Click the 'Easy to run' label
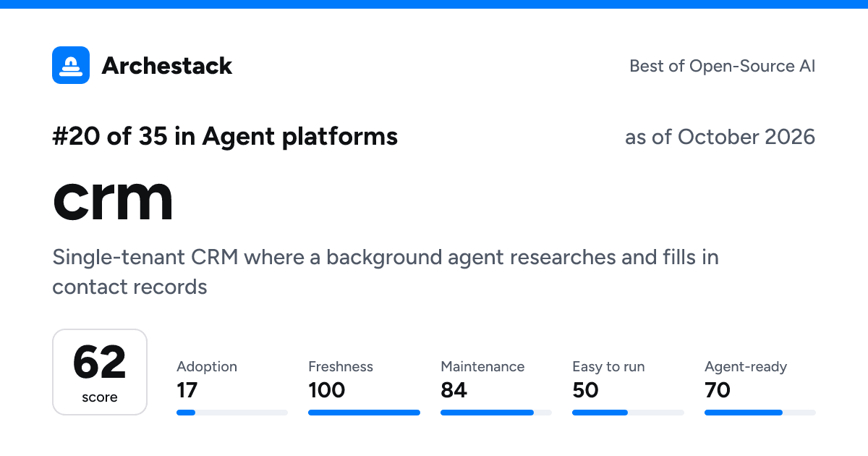 pyautogui.click(x=608, y=367)
